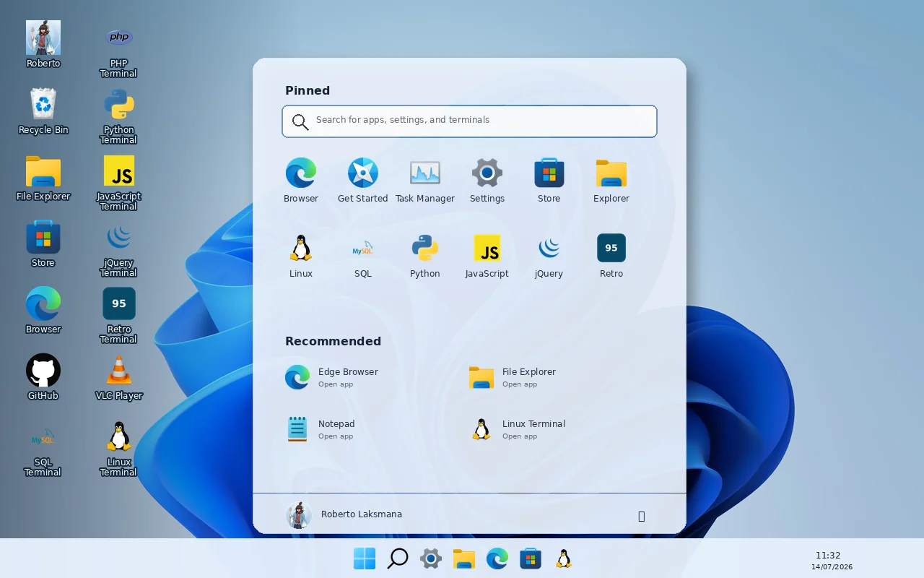Click the Pinned section heading
The image size is (924, 578).
point(308,90)
